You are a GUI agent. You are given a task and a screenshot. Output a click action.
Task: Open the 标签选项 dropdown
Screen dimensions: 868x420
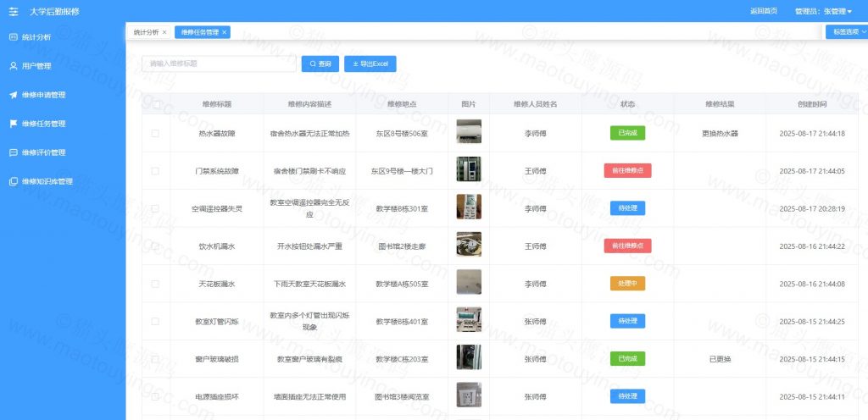coord(847,32)
